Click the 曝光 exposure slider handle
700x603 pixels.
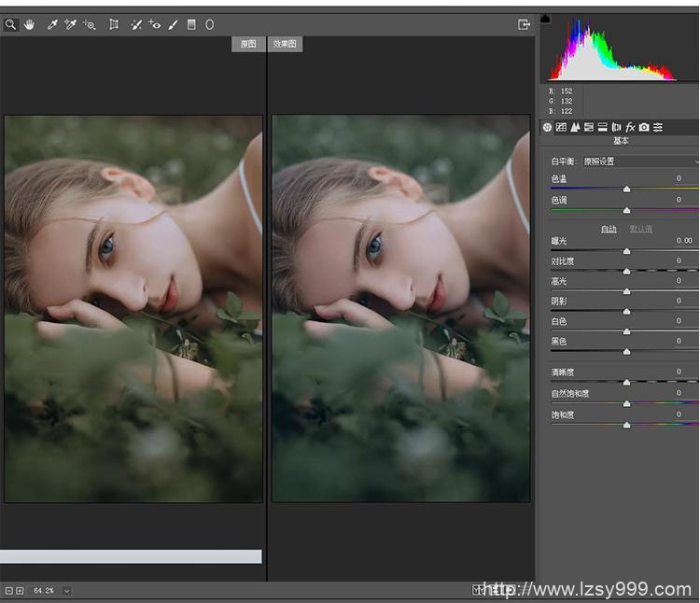click(x=626, y=251)
